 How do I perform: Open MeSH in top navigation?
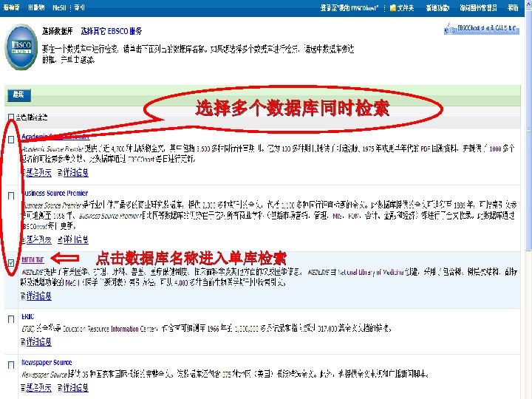[x=59, y=7]
